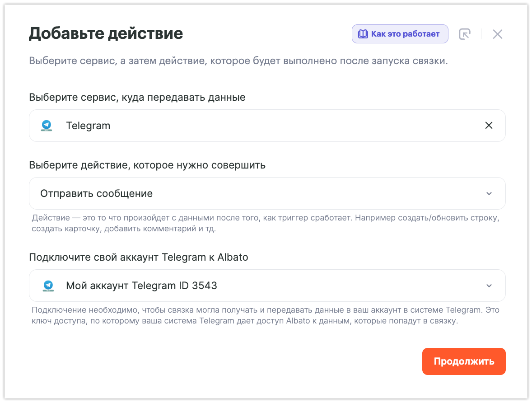The height and width of the screenshot is (403, 532).
Task: Click the subtitle under the dialog heading
Action: (x=238, y=61)
